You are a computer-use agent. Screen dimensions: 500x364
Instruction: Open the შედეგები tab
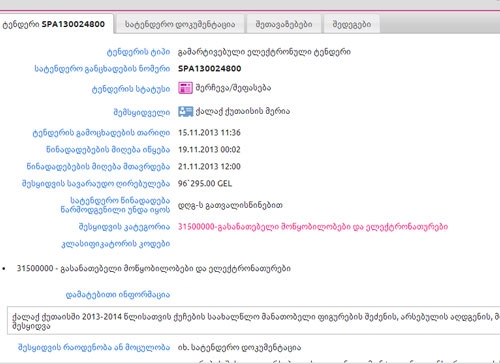(x=352, y=24)
